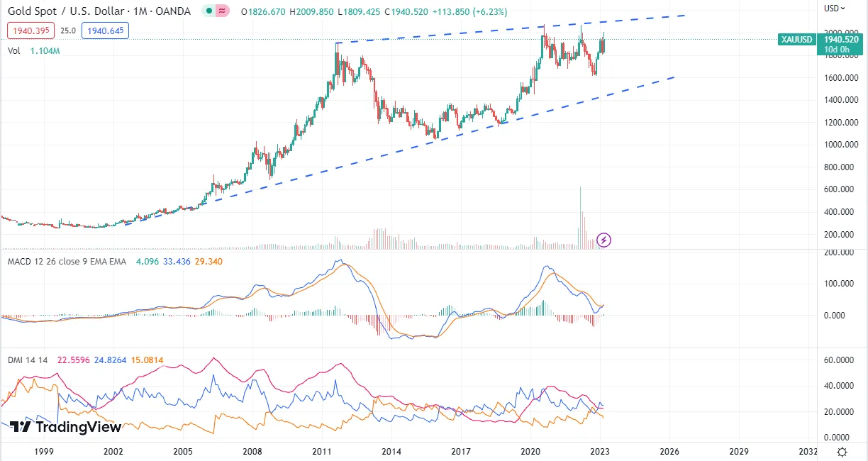The width and height of the screenshot is (868, 461).
Task: Click the 400.000 price axis label
Action: pos(840,212)
